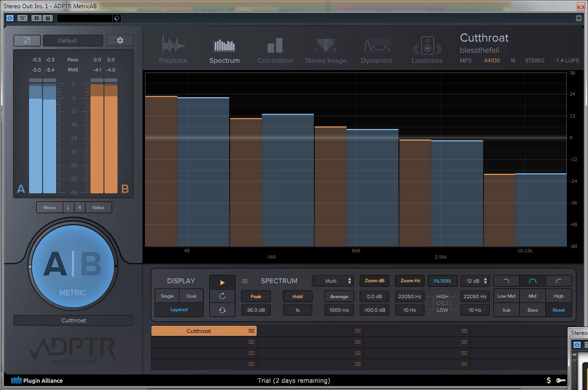Screen dimensions: 588x390
Task: Select the band-pass filter shape icon
Action: pos(532,281)
